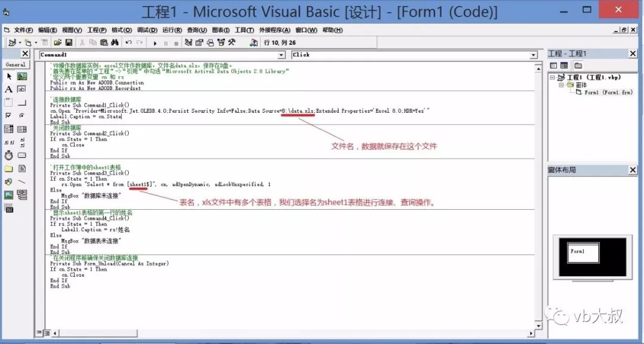The image size is (644, 344).
Task: Switch to Procedure View button at bottom-left
Action: coord(39,333)
